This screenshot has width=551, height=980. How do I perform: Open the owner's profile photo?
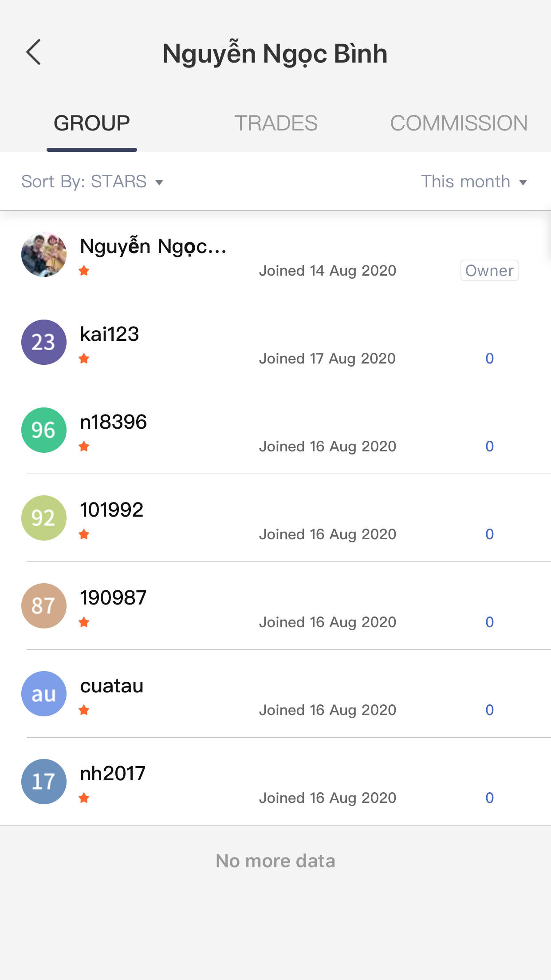click(x=44, y=254)
